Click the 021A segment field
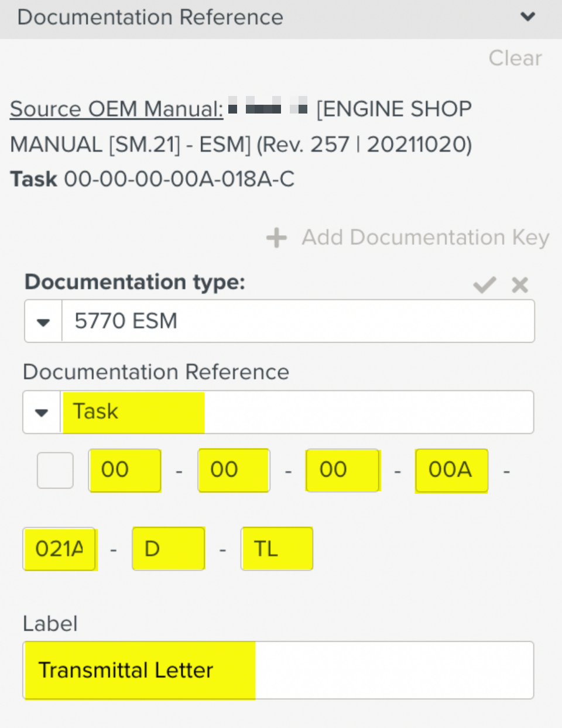Viewport: 562px width, 728px height. [x=59, y=549]
